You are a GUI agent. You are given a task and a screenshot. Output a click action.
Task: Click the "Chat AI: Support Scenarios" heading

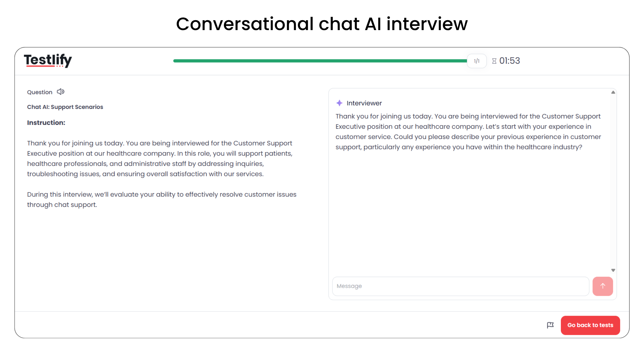click(65, 107)
